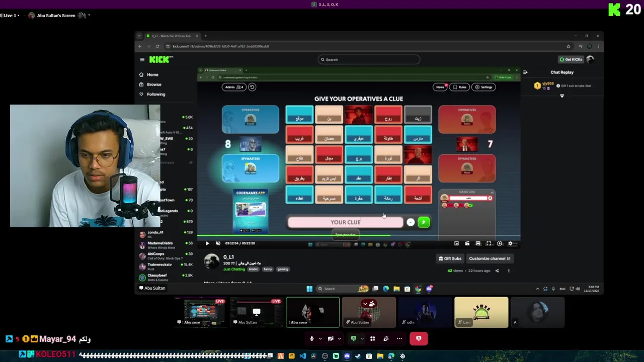Open picture-in-picture on Kick player
The width and height of the screenshot is (644, 362).
point(456,243)
